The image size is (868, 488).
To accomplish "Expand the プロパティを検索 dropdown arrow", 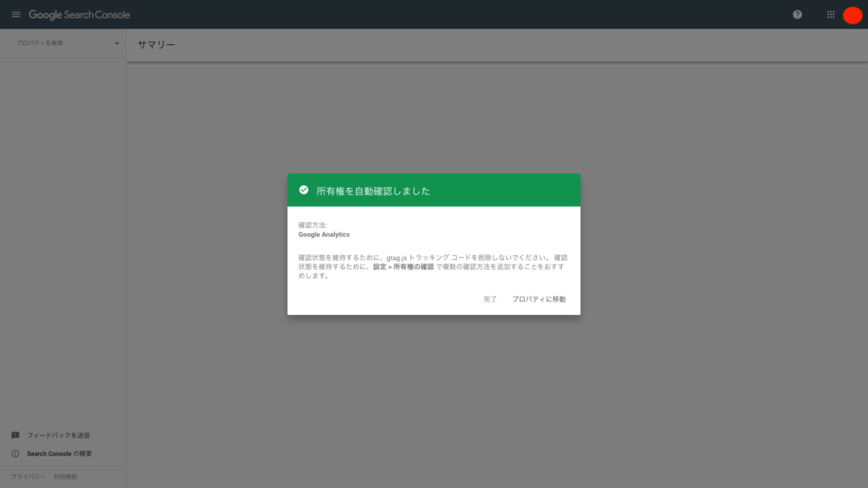I will pos(117,43).
